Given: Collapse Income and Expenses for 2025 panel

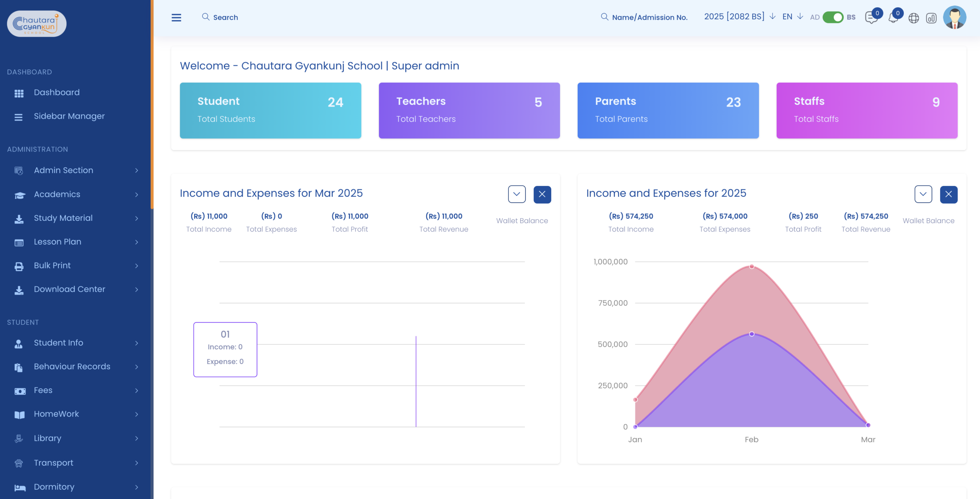Looking at the screenshot, I should click(x=923, y=194).
